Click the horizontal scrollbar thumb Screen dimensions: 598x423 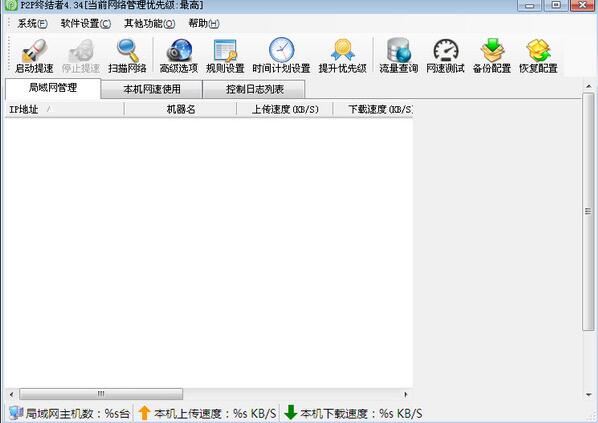101,394
